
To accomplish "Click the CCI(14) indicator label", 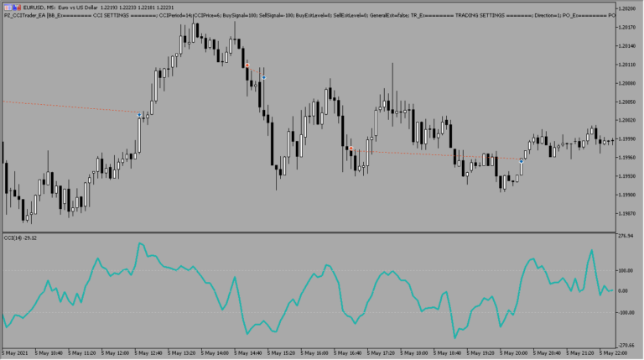I will pos(21,237).
